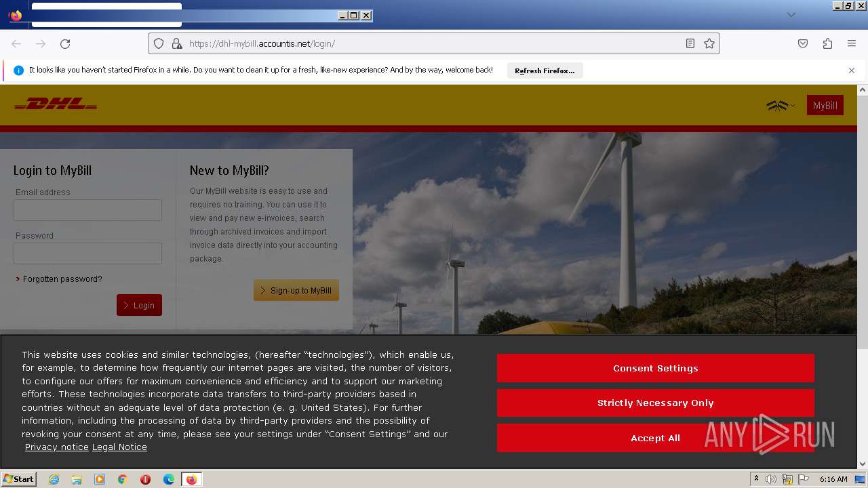Image resolution: width=868 pixels, height=488 pixels.
Task: Open the tracking protection shield icon
Action: [x=159, y=43]
